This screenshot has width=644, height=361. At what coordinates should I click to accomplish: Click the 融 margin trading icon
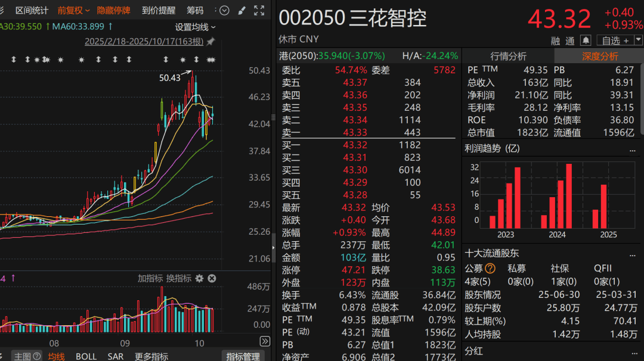pyautogui.click(x=555, y=41)
